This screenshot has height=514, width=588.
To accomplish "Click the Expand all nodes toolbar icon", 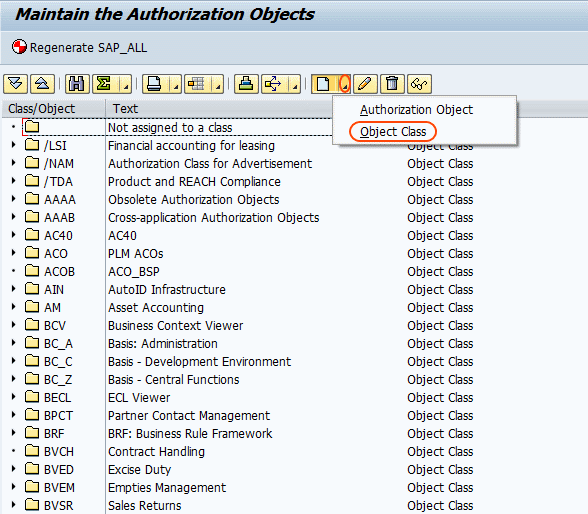I will pos(15,83).
